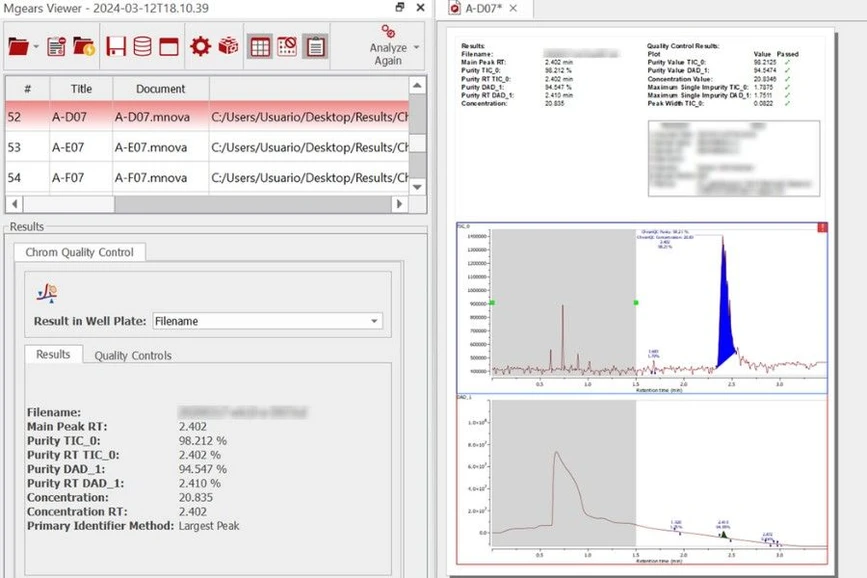Open the Result in Well Plate dropdown
This screenshot has height=578, width=867.
click(376, 321)
